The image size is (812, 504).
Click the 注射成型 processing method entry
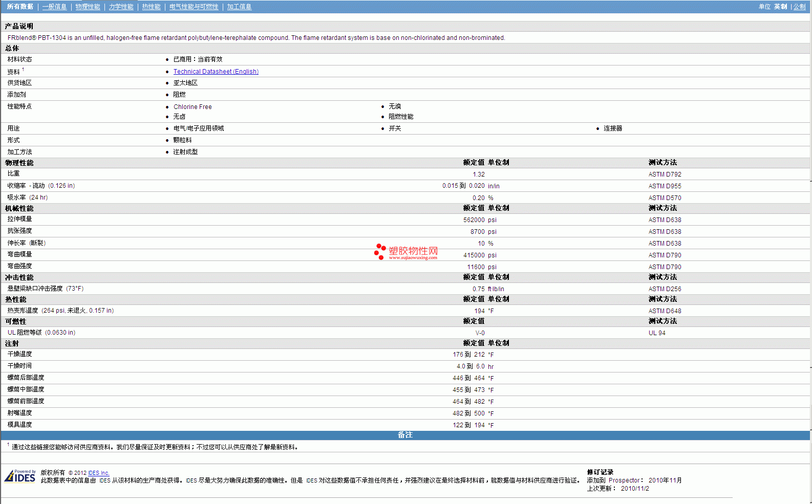[x=185, y=152]
